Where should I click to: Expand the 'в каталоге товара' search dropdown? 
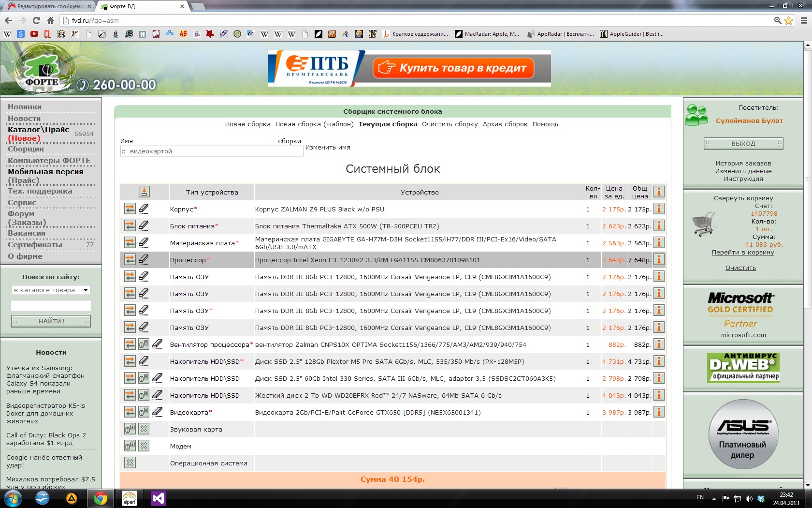click(86, 290)
